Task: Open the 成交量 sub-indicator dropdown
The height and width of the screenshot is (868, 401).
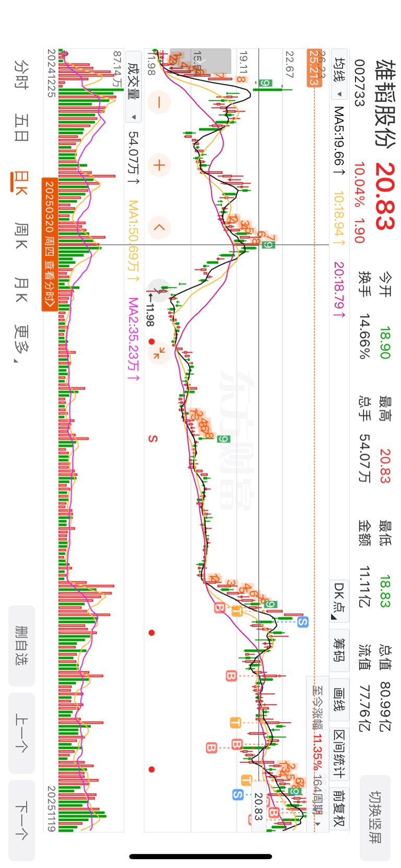Action: point(134,87)
